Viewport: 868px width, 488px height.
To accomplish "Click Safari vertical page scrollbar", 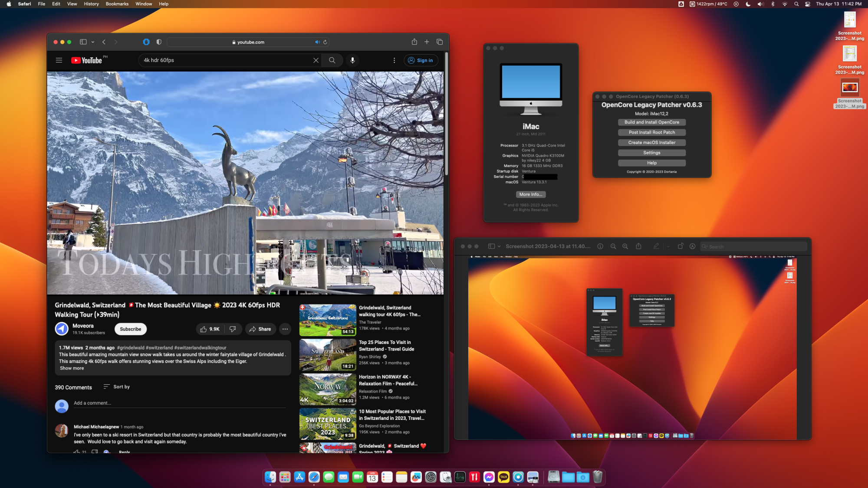I will pos(446,114).
